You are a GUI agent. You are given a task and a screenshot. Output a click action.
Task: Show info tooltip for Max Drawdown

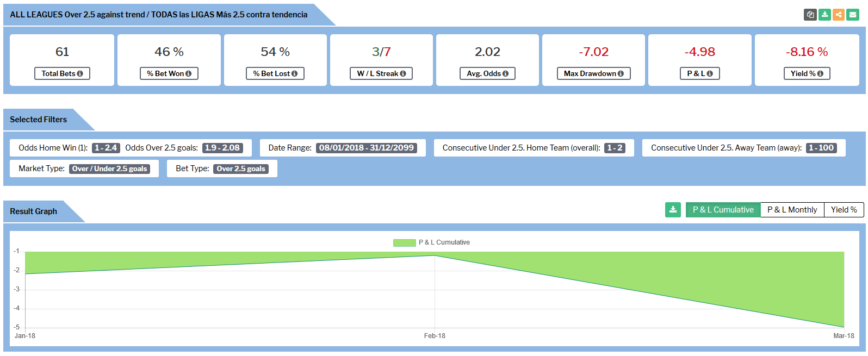(621, 73)
